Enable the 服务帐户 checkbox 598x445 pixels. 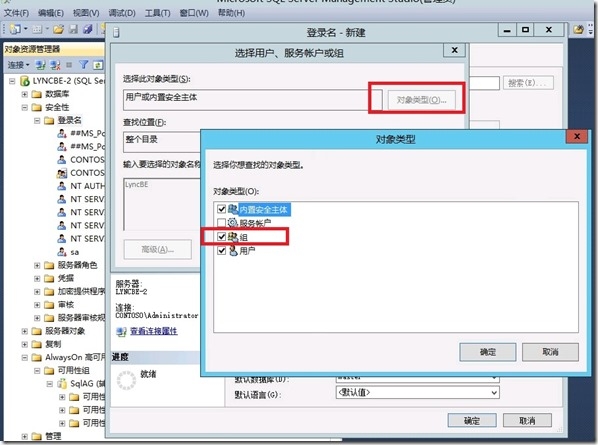point(221,223)
